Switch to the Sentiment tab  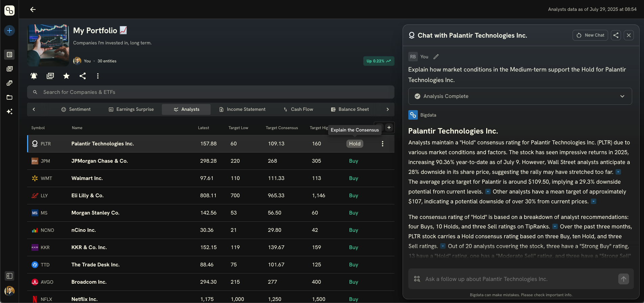(76, 109)
